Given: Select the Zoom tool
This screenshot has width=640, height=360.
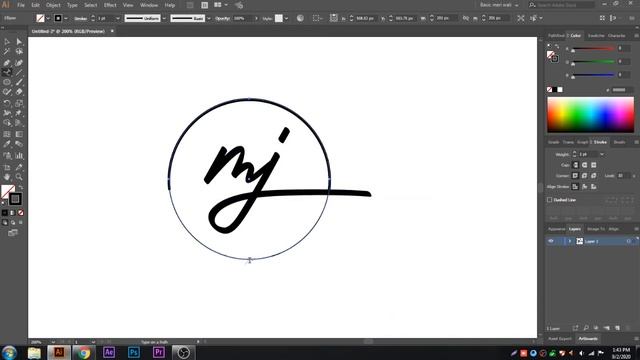Looking at the screenshot, I should [x=19, y=177].
